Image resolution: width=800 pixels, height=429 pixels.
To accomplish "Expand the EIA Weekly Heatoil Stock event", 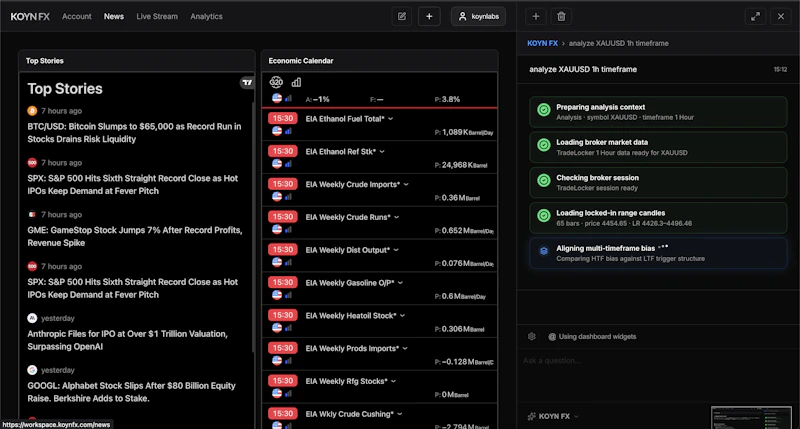I will coord(402,316).
